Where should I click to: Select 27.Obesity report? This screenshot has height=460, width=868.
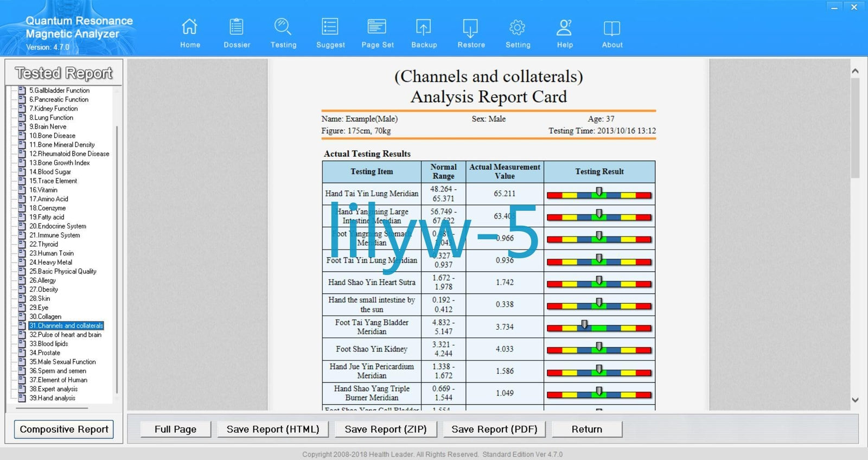(43, 290)
